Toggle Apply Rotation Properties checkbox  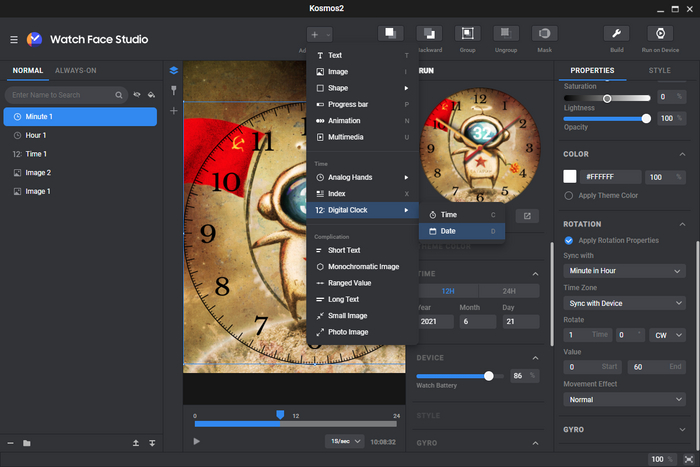569,240
